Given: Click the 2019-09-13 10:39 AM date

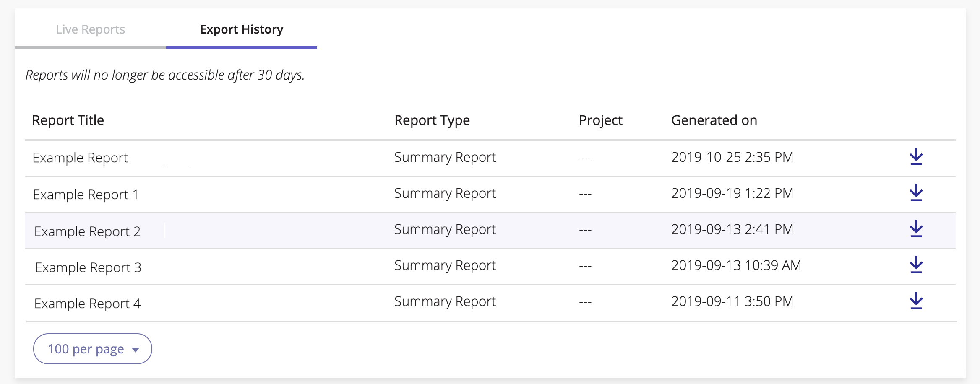Looking at the screenshot, I should pos(736,265).
